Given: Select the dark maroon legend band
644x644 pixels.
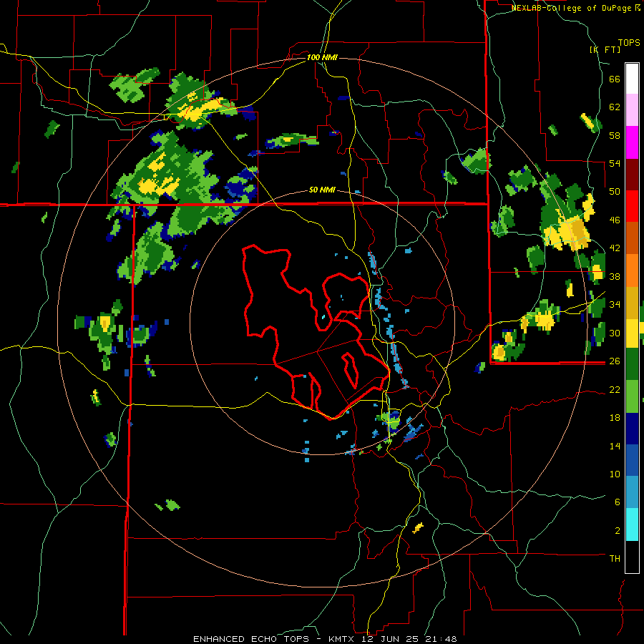Looking at the screenshot, I should [632, 175].
